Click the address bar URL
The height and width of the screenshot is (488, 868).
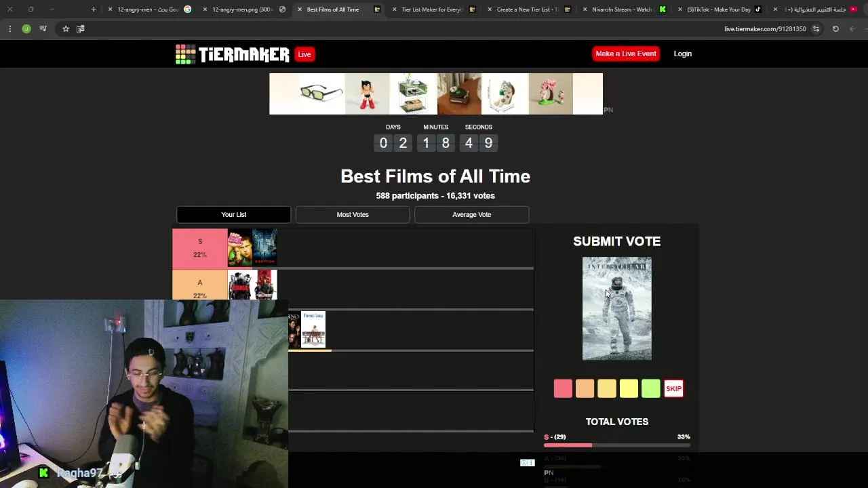coord(765,29)
